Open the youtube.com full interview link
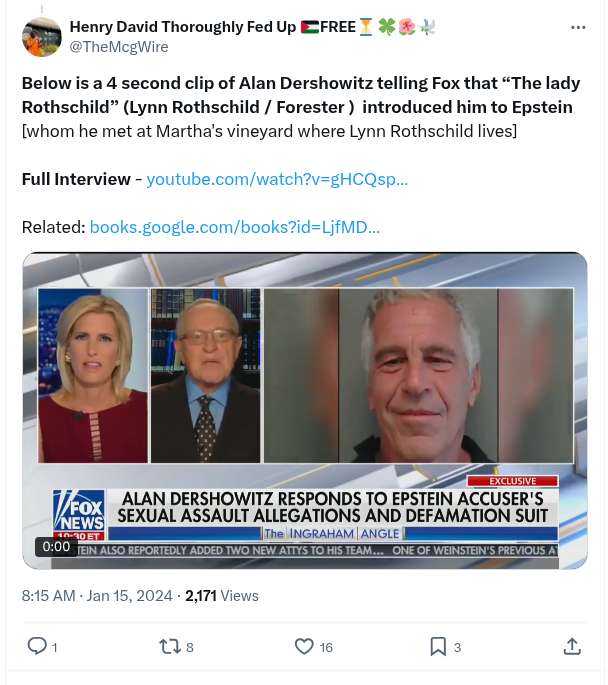Image resolution: width=608 pixels, height=685 pixels. pos(277,179)
